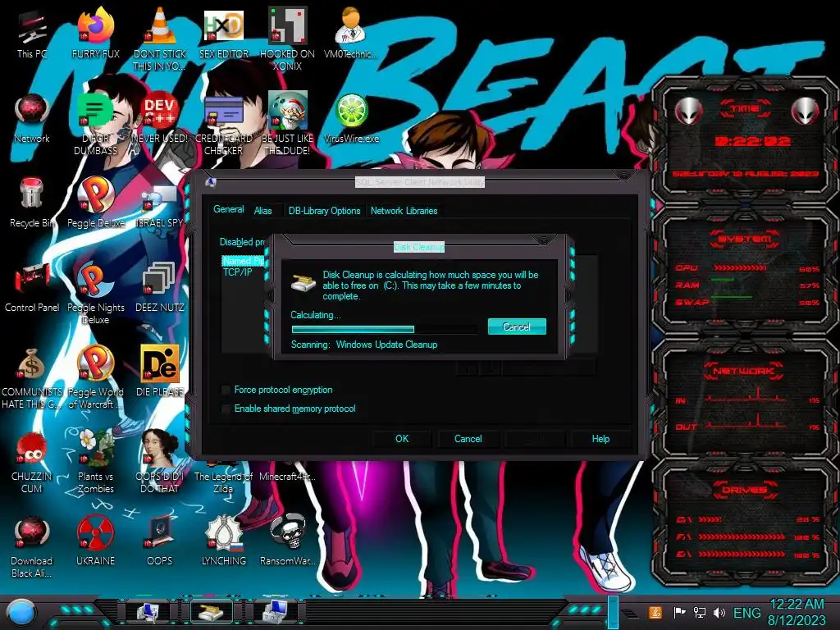Switch to Disk Cleanup taskbar button
The height and width of the screenshot is (630, 840).
click(x=212, y=611)
